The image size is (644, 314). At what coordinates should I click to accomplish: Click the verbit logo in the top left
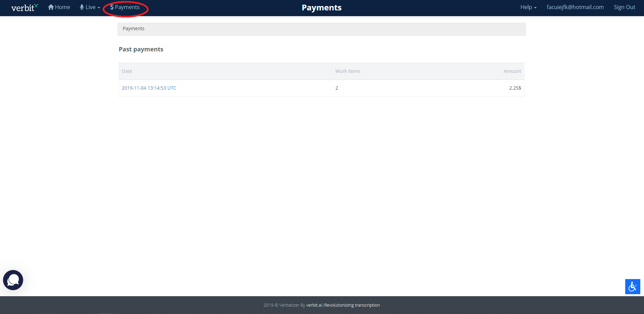24,8
